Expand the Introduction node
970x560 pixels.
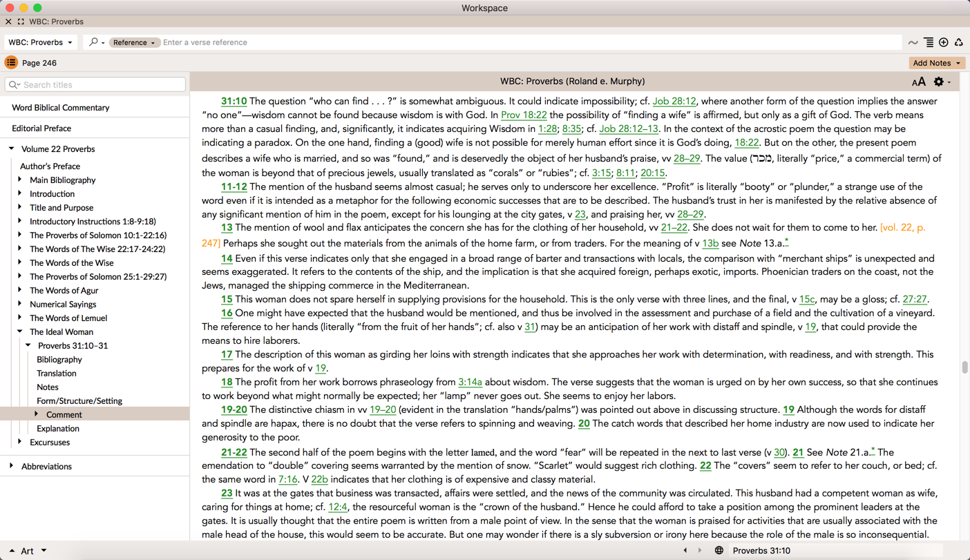20,193
